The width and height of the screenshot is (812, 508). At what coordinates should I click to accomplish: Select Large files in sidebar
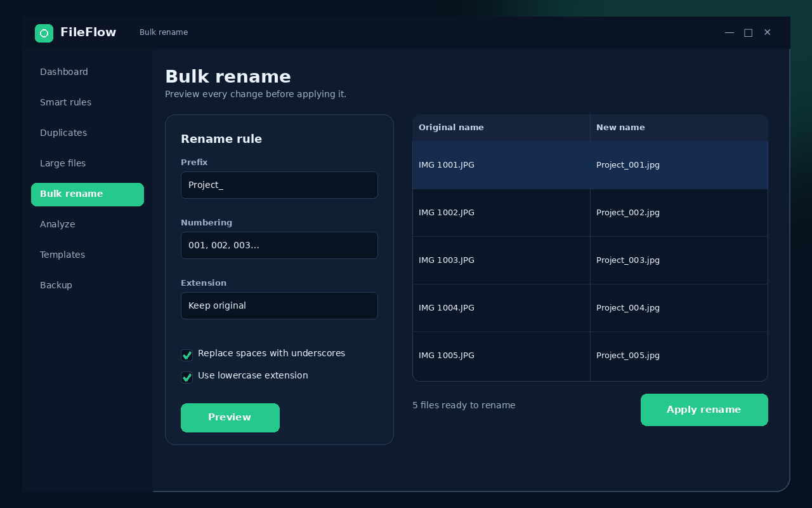[x=88, y=163]
